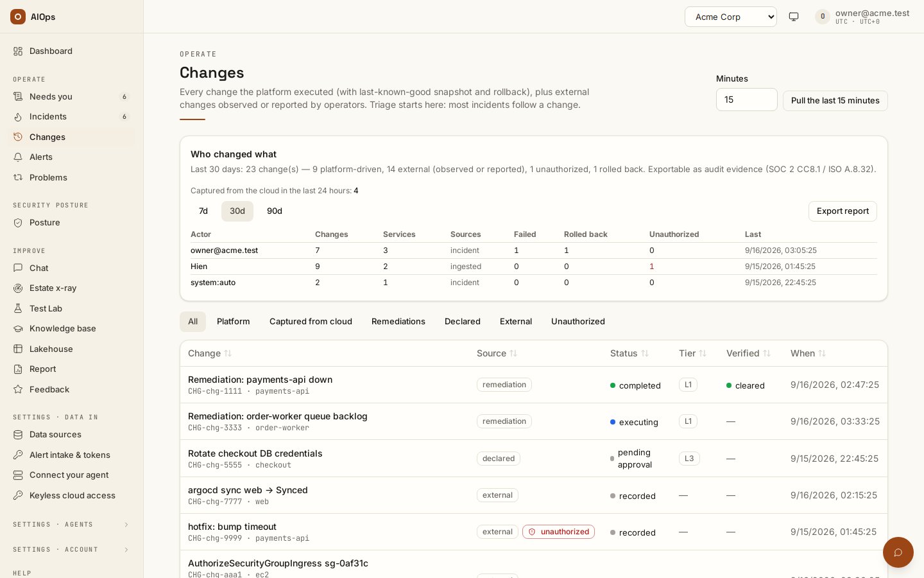The height and width of the screenshot is (578, 924).
Task: Switch to the Platform filter tab
Action: click(234, 322)
